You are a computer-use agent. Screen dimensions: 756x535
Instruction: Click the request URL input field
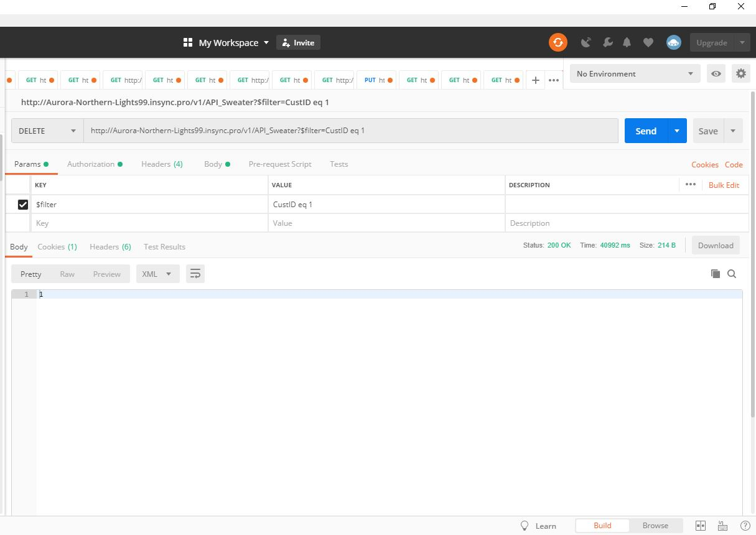(x=350, y=131)
